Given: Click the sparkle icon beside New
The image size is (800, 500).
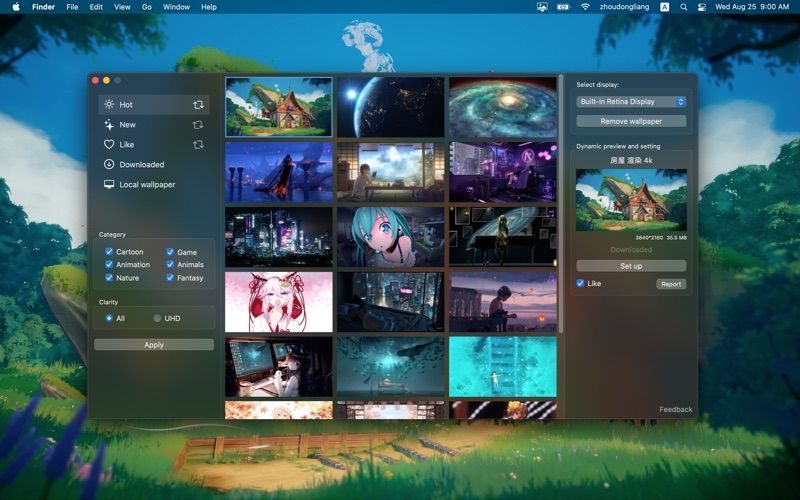Looking at the screenshot, I should [x=109, y=124].
